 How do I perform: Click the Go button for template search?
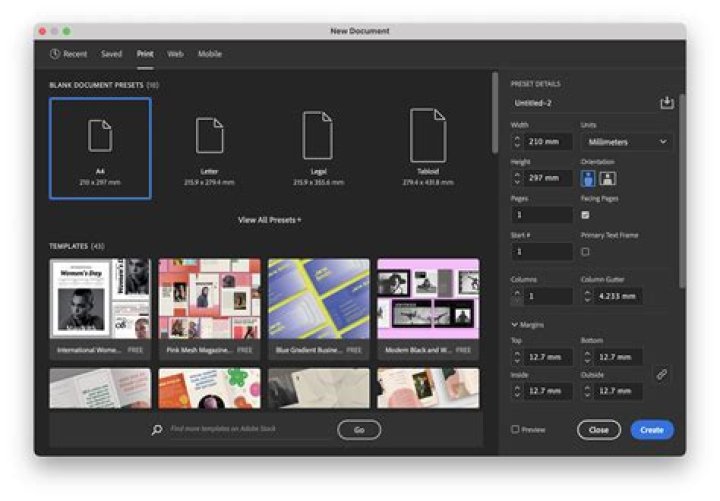coord(359,430)
